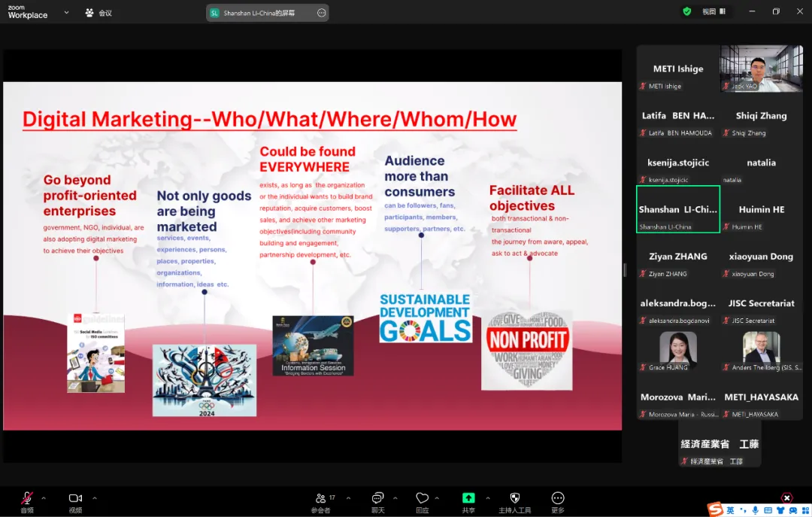Expand video options arrow next to camera

(x=95, y=498)
